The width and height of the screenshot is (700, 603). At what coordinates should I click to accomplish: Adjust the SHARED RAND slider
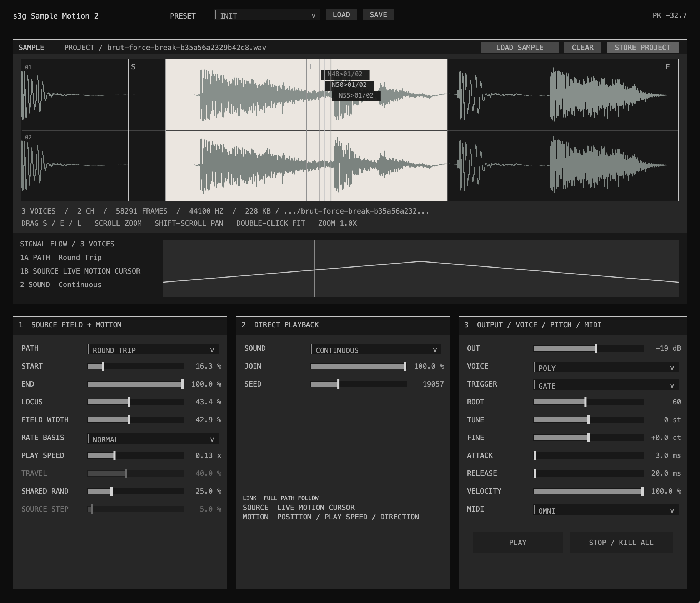click(136, 491)
